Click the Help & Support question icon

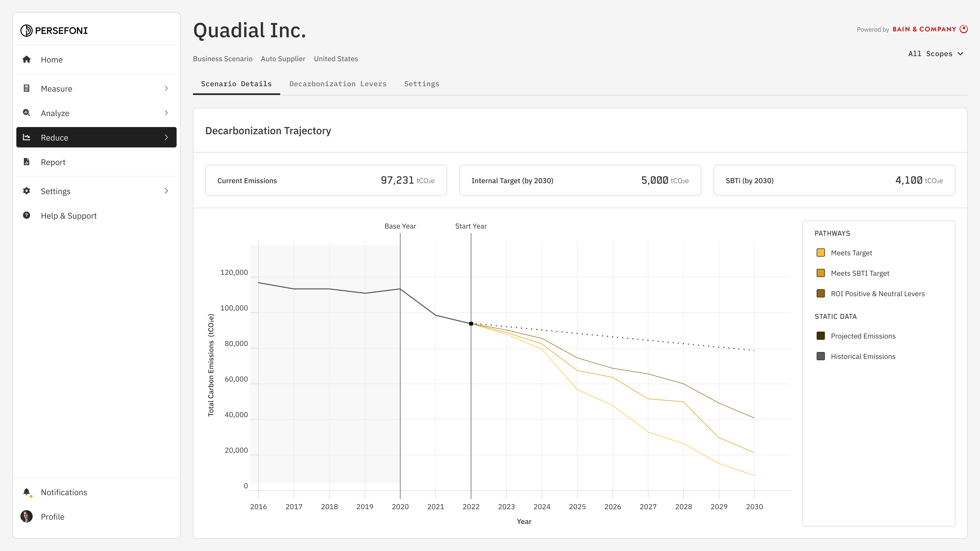[x=26, y=215]
